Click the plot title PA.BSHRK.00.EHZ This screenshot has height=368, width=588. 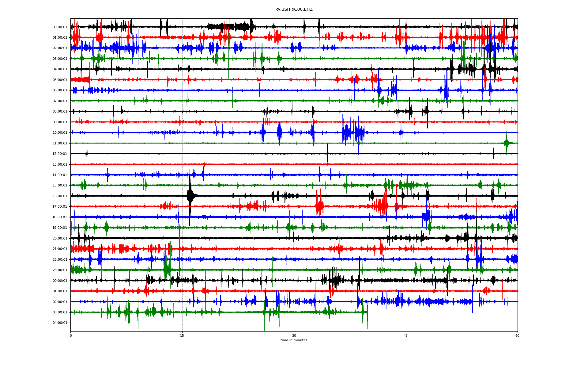294,10
